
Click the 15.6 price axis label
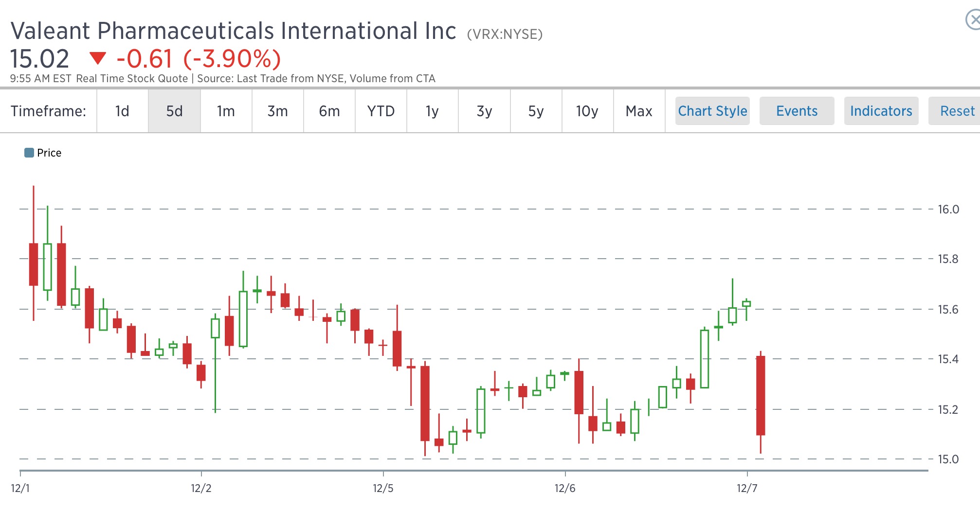pyautogui.click(x=948, y=310)
